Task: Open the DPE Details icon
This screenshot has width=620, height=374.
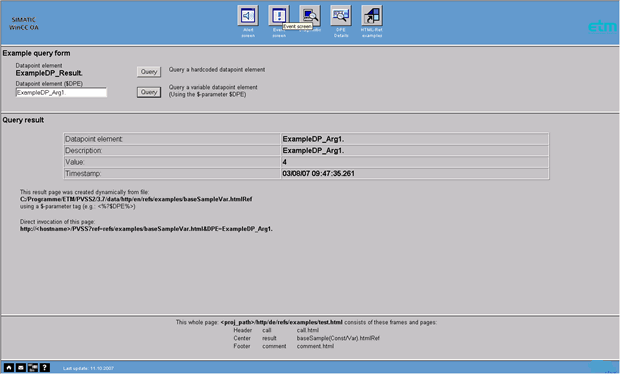Action: (x=341, y=16)
